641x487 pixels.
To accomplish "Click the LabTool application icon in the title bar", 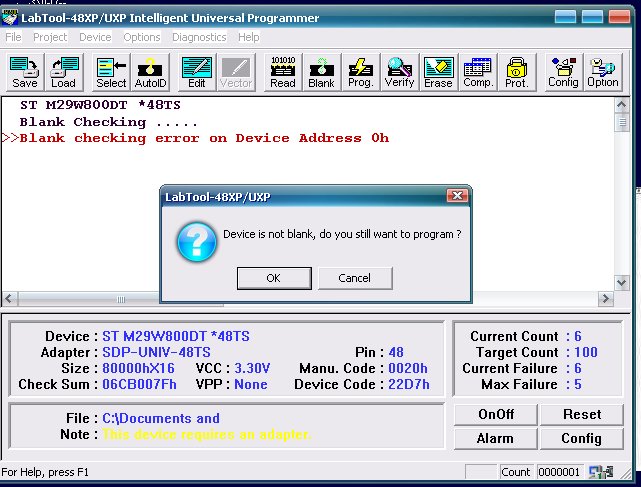I will (9, 18).
